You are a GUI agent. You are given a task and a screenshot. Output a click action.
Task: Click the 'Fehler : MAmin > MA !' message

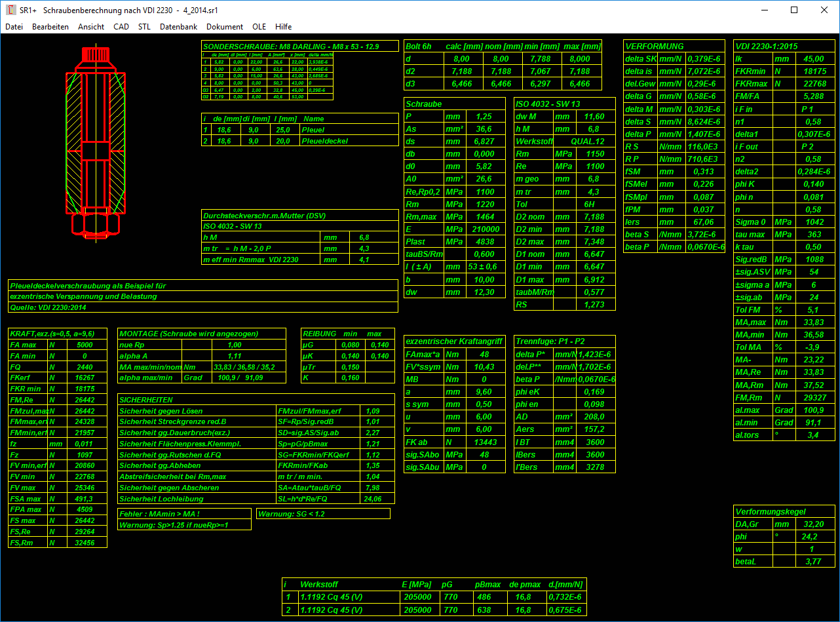tap(184, 514)
